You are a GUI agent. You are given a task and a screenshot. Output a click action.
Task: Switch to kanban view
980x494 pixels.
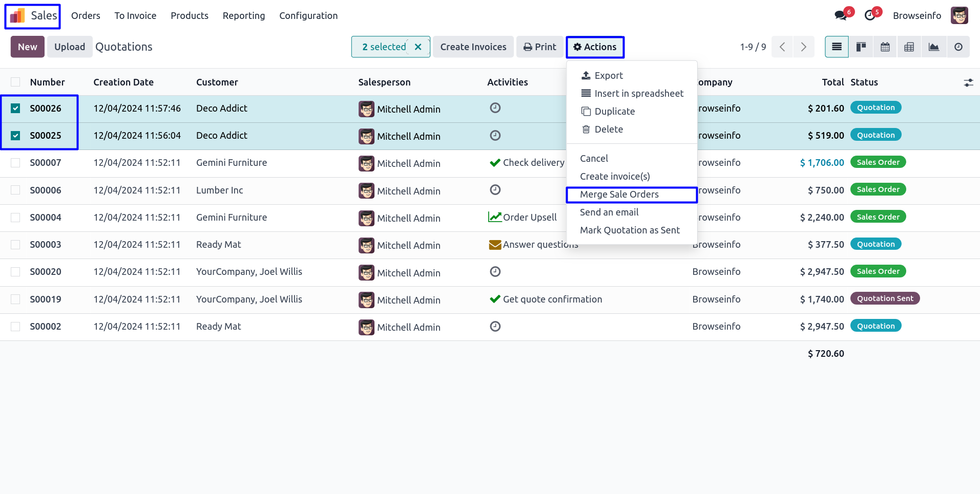pyautogui.click(x=861, y=47)
